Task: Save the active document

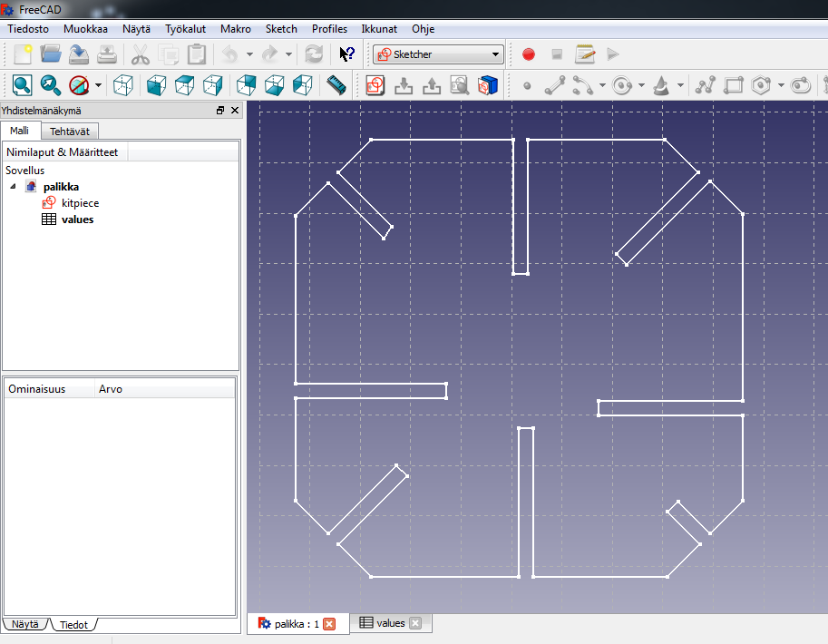Action: tap(79, 54)
